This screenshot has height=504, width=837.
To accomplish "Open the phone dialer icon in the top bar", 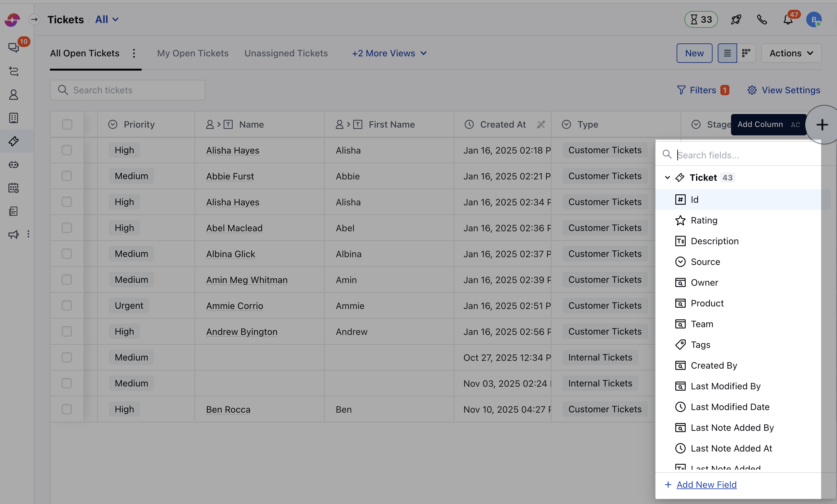I will pos(762,19).
